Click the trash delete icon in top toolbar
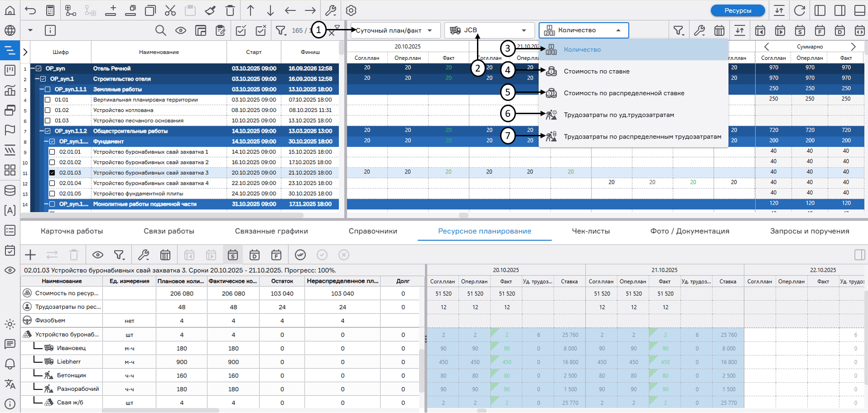The image size is (868, 413). tap(230, 10)
